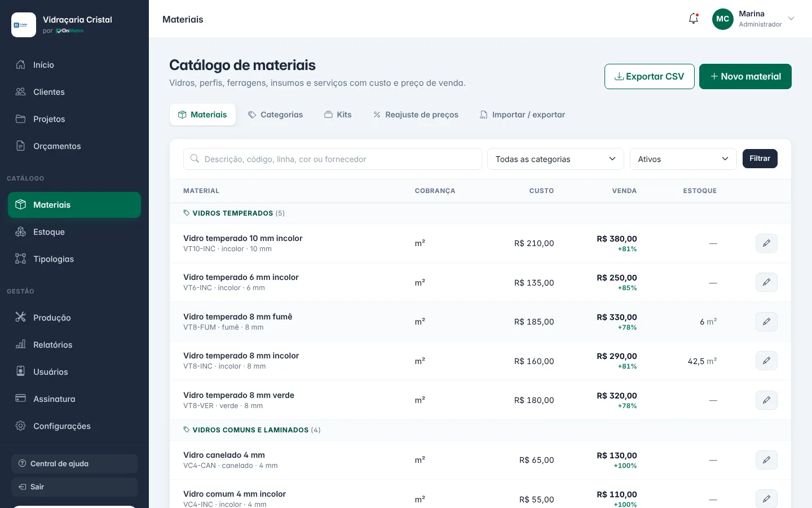The image size is (812, 508).
Task: Click the MC user avatar
Action: click(x=723, y=19)
